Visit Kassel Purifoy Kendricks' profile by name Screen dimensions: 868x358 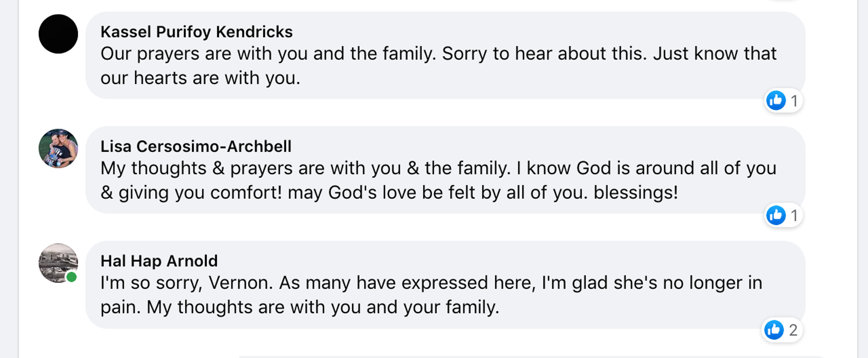point(197,32)
